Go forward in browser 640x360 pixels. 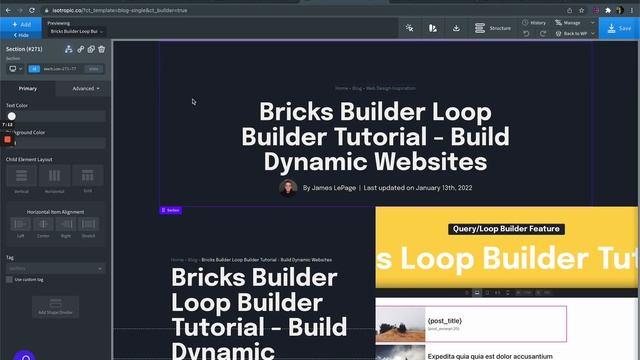point(20,10)
